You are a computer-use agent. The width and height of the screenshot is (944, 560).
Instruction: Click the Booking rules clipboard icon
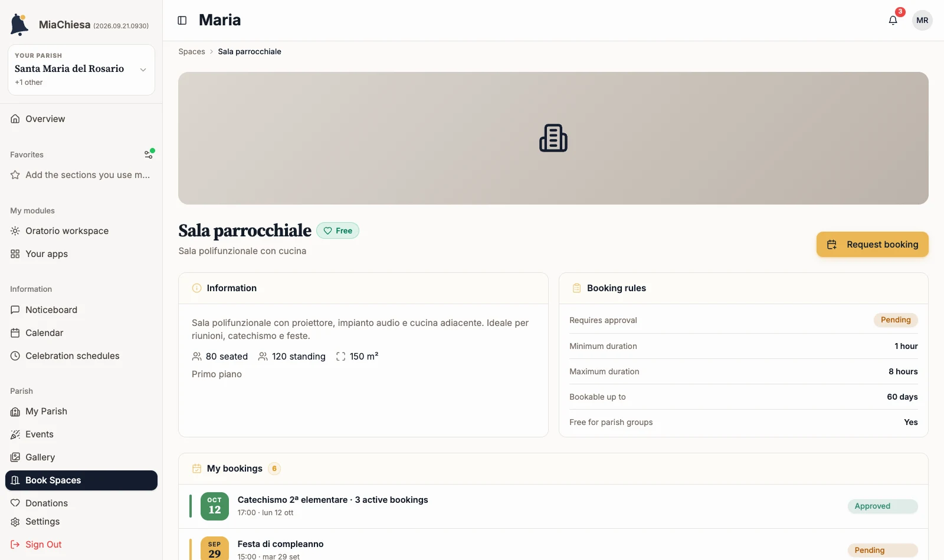point(577,288)
